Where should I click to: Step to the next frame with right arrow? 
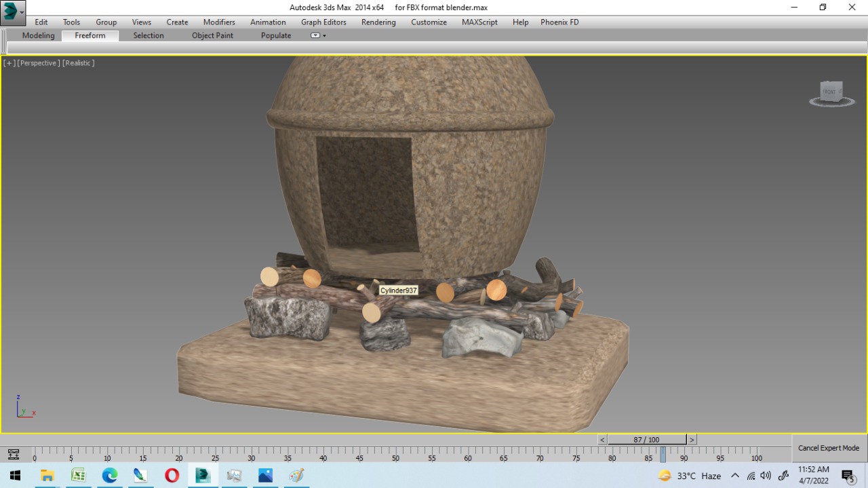(692, 440)
